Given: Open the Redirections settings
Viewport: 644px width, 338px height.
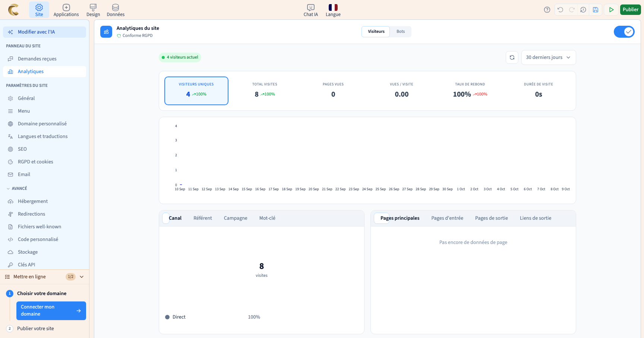Looking at the screenshot, I should coord(44,214).
